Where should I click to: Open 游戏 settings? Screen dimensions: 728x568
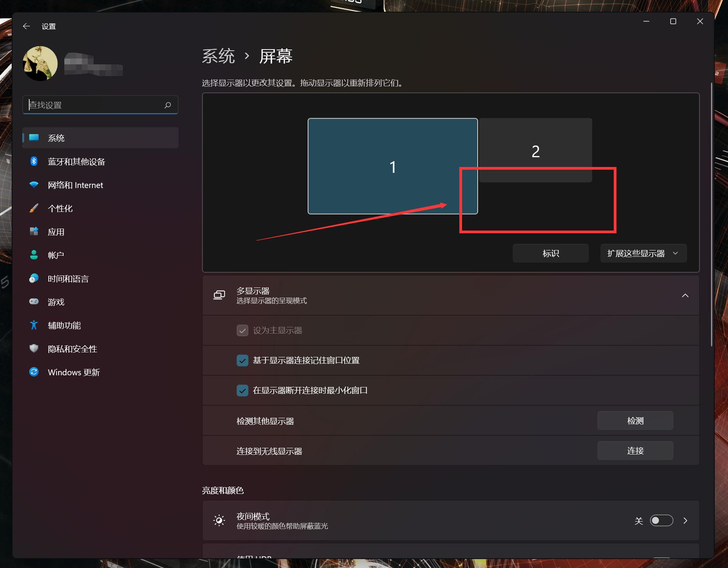pyautogui.click(x=56, y=302)
